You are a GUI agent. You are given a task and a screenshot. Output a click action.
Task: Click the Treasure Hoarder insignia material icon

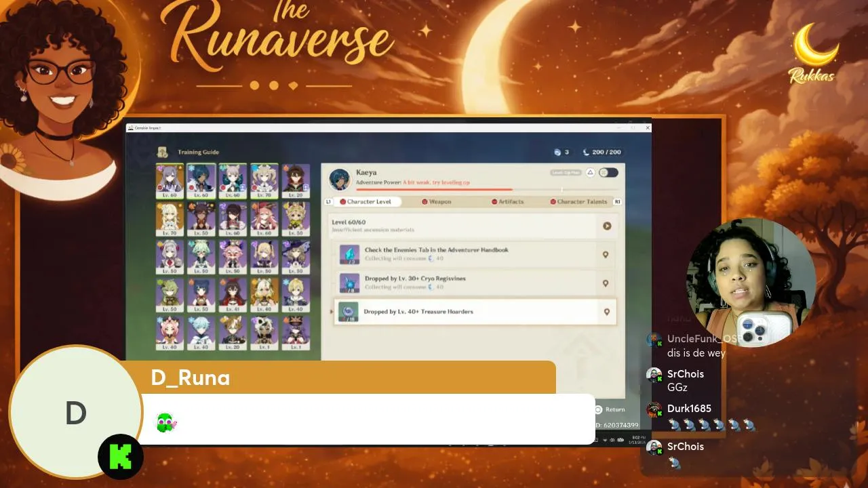point(349,312)
